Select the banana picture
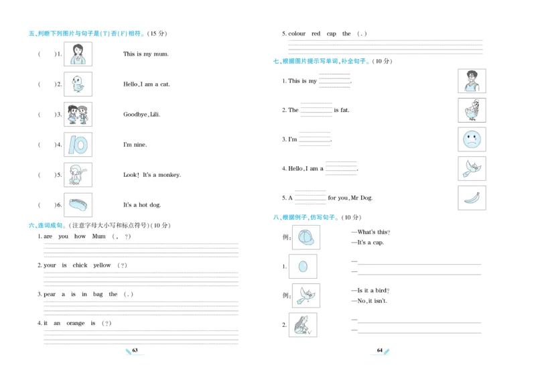This screenshot has height=392, width=536. pyautogui.click(x=472, y=198)
